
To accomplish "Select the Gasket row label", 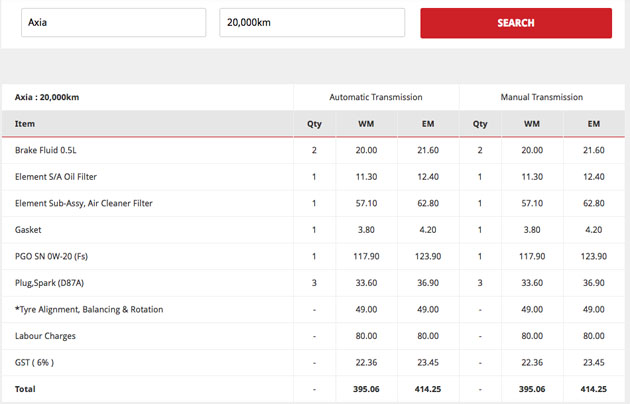I will 29,230.
